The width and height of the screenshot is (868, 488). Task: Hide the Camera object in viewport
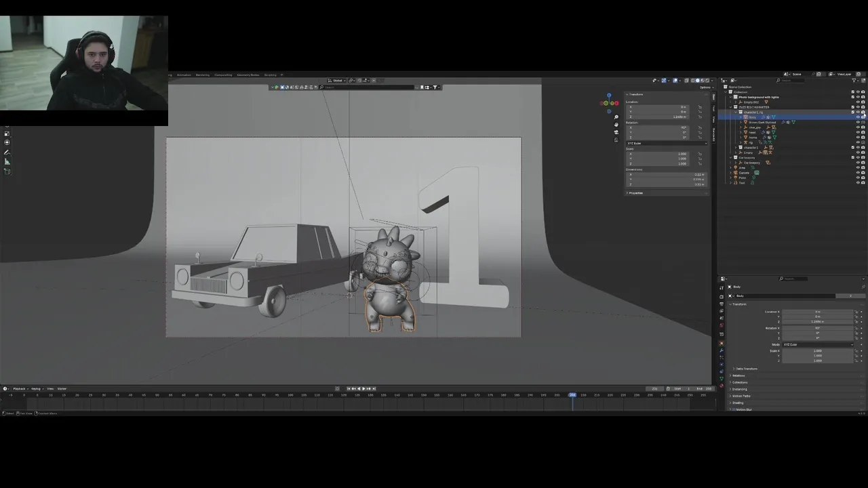[858, 173]
